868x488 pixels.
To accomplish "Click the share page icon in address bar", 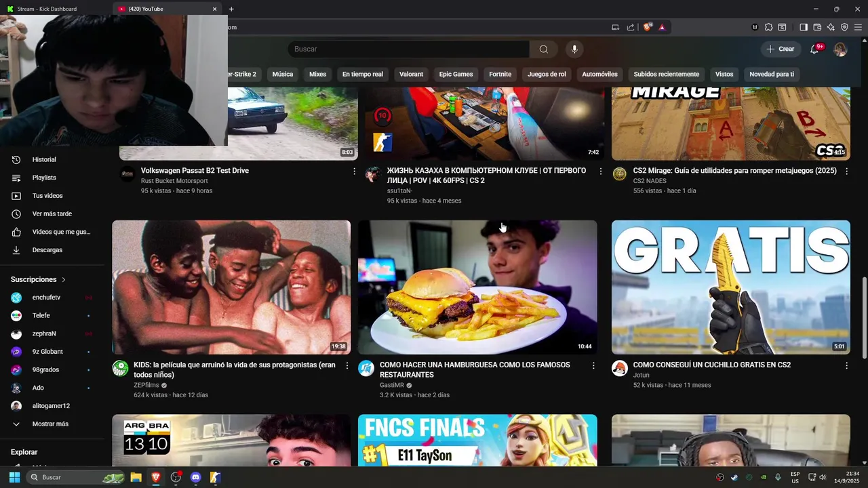I will coord(631,27).
